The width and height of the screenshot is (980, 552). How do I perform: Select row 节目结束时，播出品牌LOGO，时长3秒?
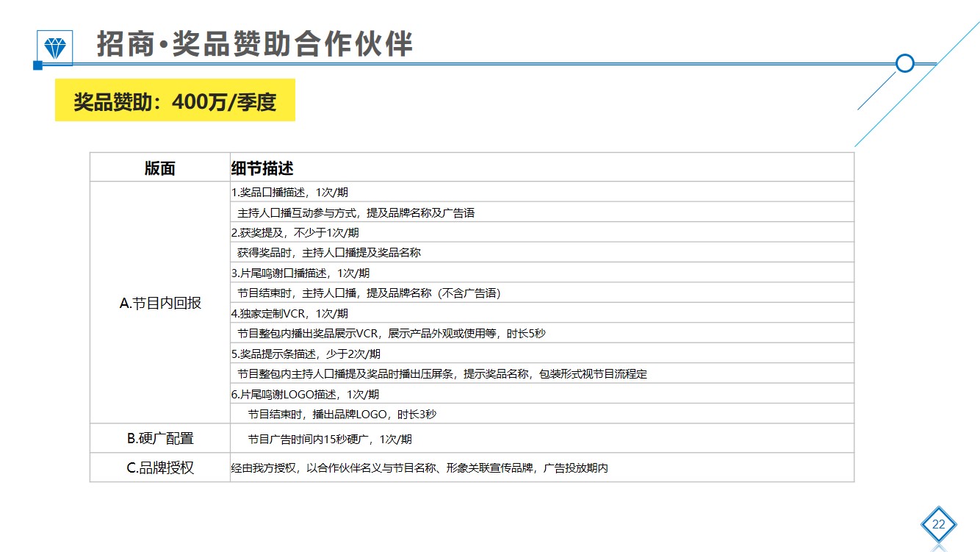[542, 414]
